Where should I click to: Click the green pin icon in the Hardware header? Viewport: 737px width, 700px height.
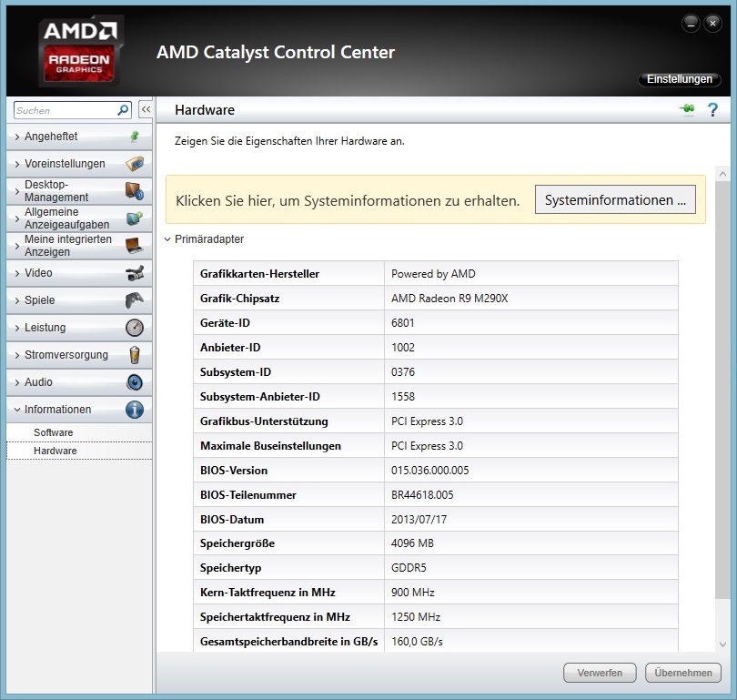coord(687,109)
